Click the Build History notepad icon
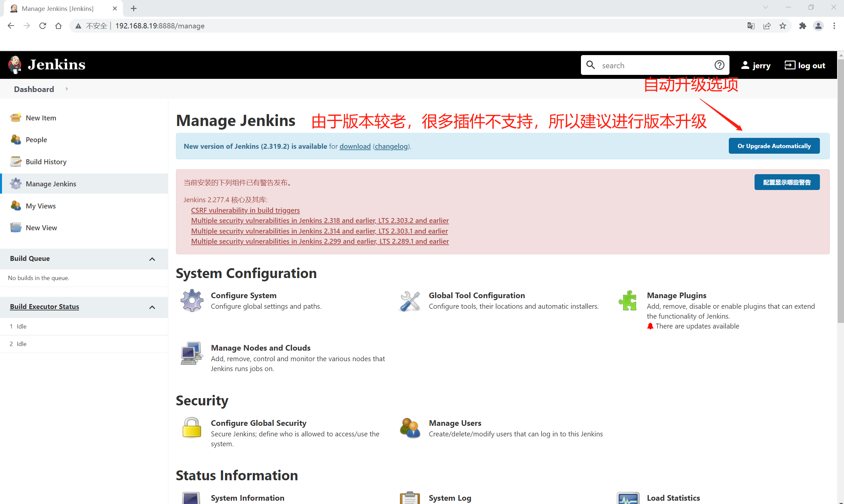The width and height of the screenshot is (844, 504). click(16, 162)
